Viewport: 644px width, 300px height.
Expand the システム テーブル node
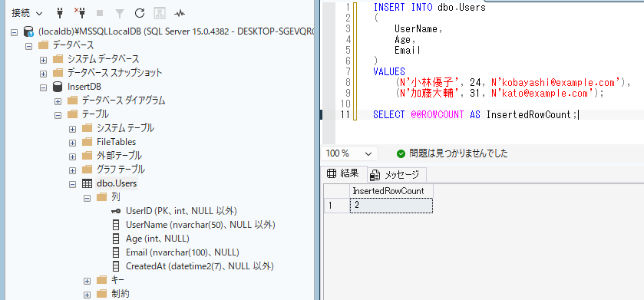click(x=73, y=129)
